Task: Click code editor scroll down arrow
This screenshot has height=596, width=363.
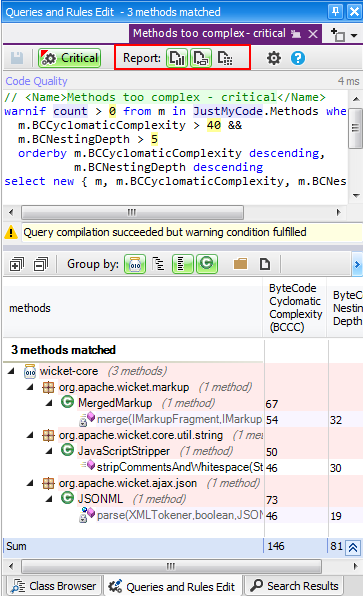Action: (356, 196)
